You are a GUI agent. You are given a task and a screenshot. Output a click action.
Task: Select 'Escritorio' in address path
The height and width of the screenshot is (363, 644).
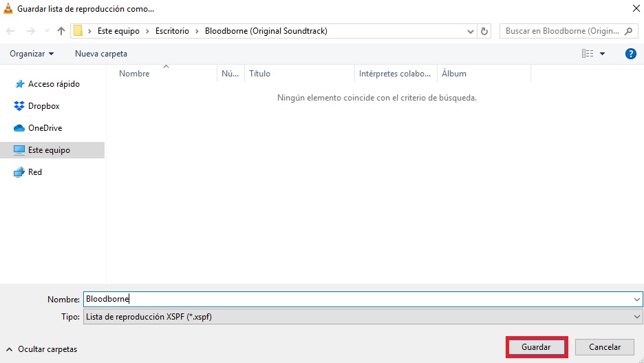pos(172,31)
